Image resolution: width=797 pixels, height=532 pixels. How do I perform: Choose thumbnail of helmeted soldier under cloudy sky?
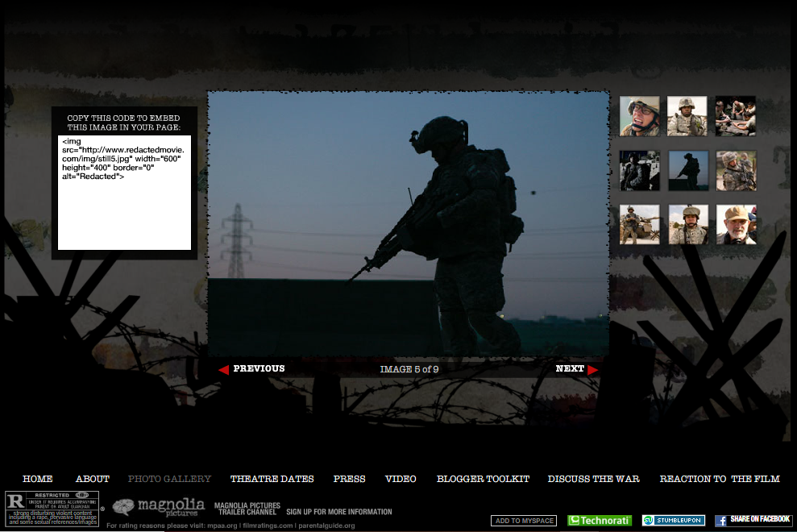(x=688, y=225)
